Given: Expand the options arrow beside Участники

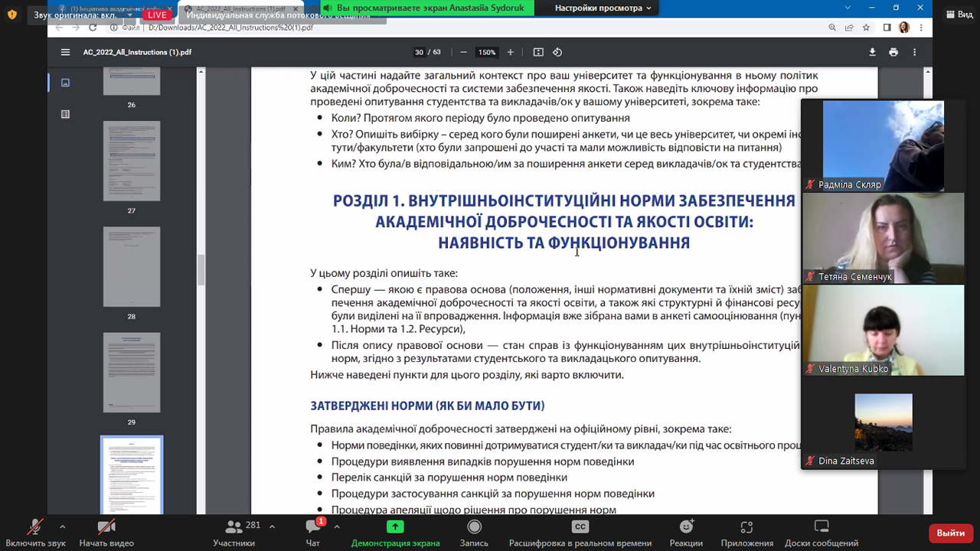Looking at the screenshot, I should [272, 527].
